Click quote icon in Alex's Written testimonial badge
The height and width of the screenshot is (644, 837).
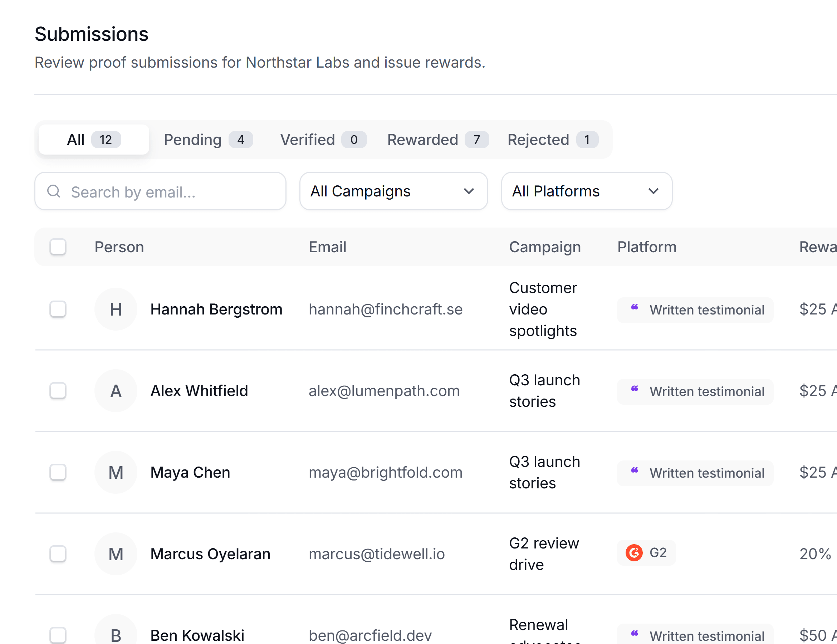point(635,389)
